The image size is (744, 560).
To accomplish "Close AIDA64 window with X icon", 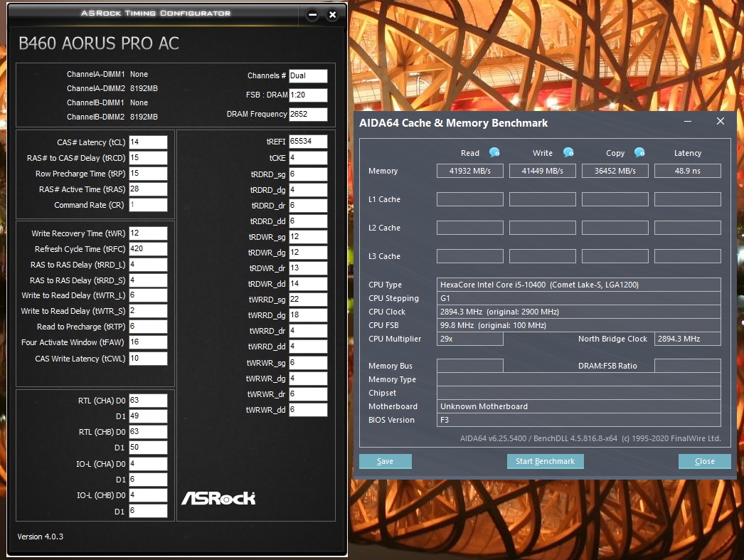I will [721, 121].
